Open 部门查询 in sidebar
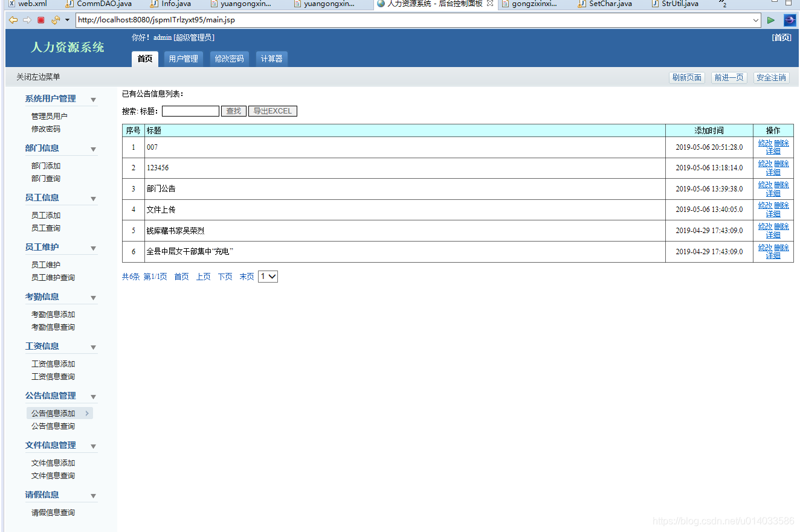800x532 pixels. point(46,179)
